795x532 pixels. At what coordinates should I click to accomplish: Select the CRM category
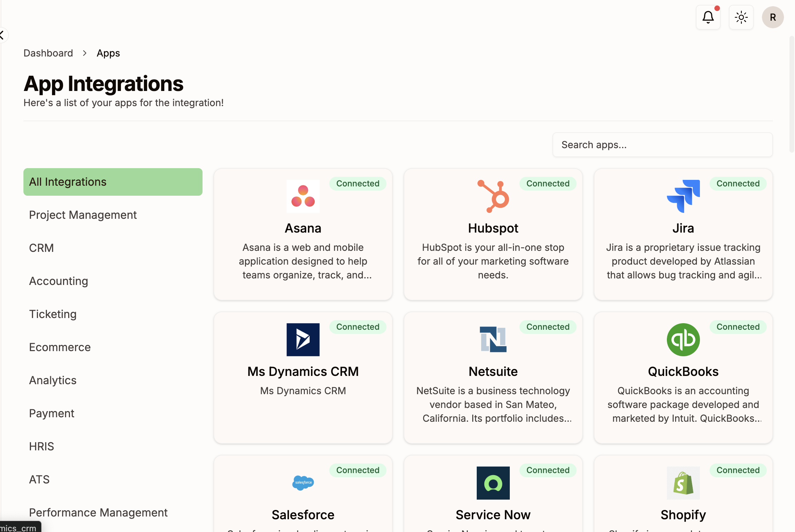[x=41, y=248]
